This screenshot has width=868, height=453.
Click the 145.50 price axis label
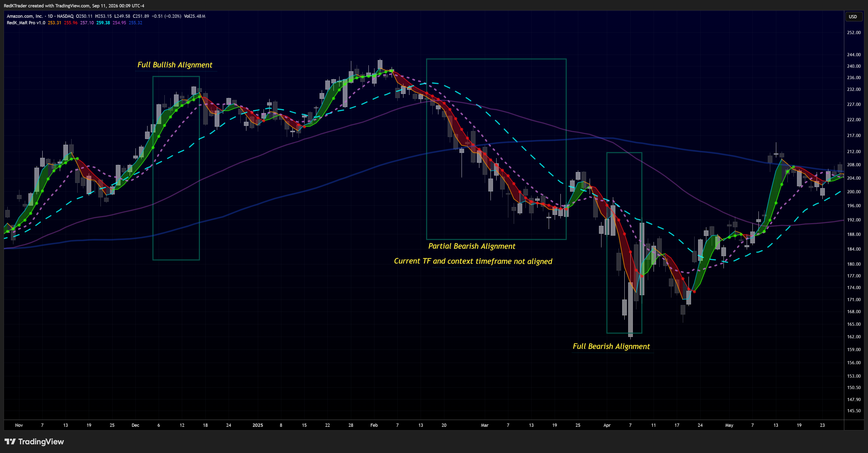click(x=854, y=411)
